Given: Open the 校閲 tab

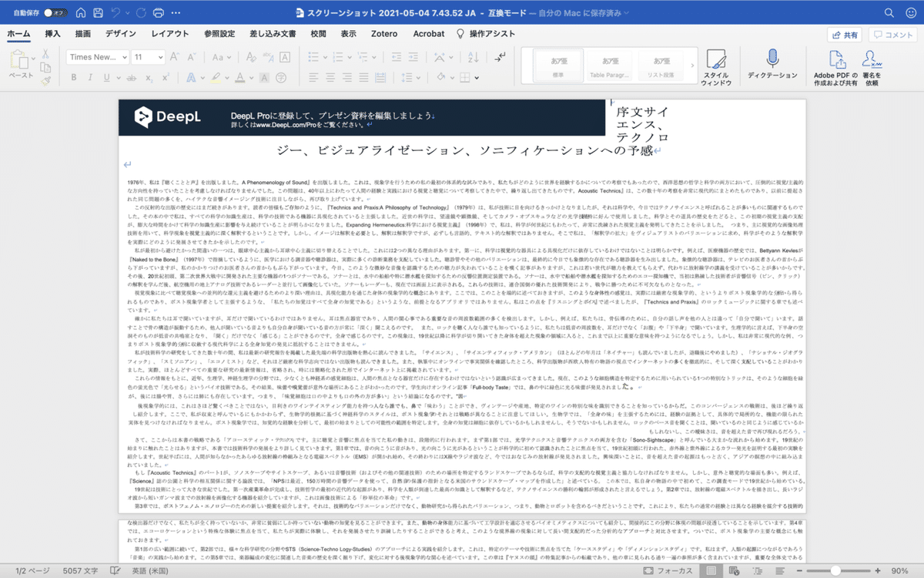Looking at the screenshot, I should (x=318, y=34).
